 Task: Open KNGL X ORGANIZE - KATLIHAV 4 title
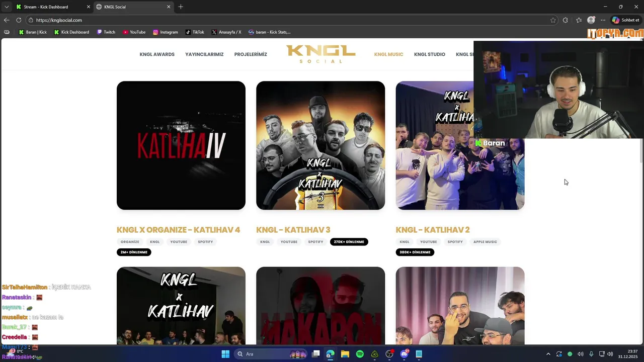(x=178, y=230)
